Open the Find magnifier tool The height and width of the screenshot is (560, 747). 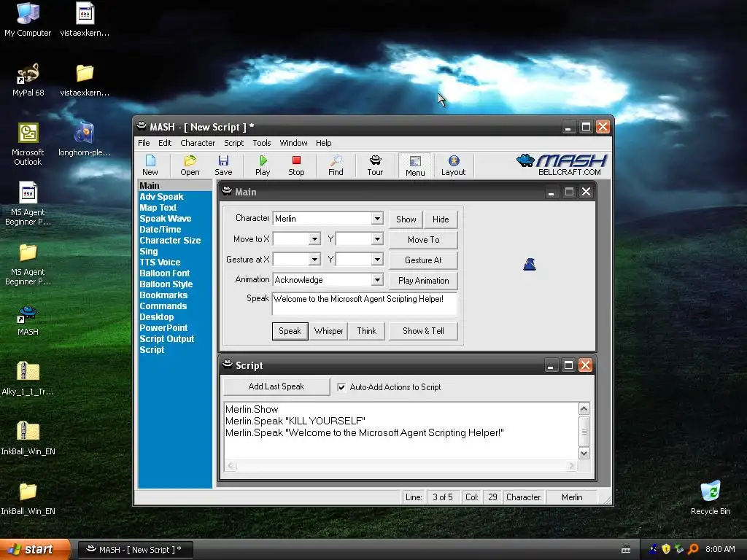point(336,165)
